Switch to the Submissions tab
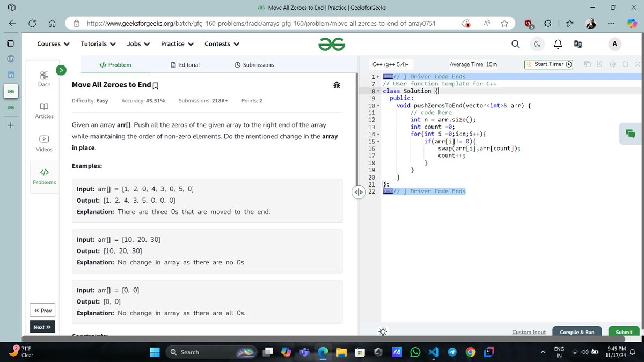The image size is (644, 362). 254,65
